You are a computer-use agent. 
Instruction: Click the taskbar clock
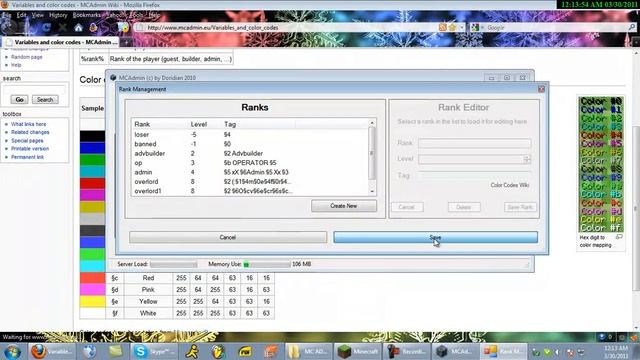tap(616, 352)
